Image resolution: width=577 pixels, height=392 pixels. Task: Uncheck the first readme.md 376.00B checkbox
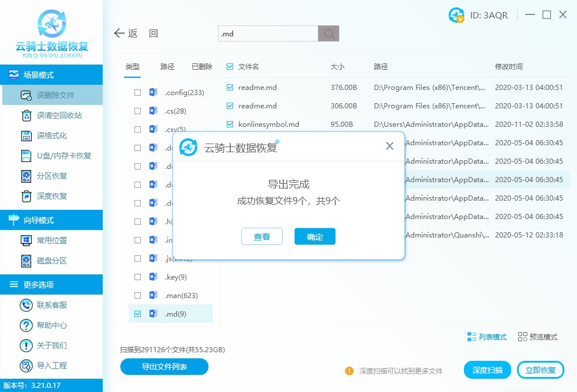[x=230, y=88]
